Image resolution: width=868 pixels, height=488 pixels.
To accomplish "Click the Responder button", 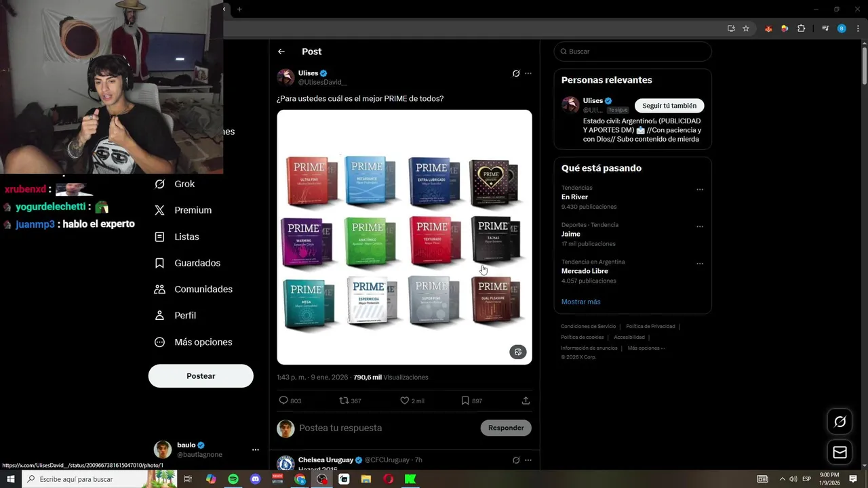I will (x=506, y=428).
